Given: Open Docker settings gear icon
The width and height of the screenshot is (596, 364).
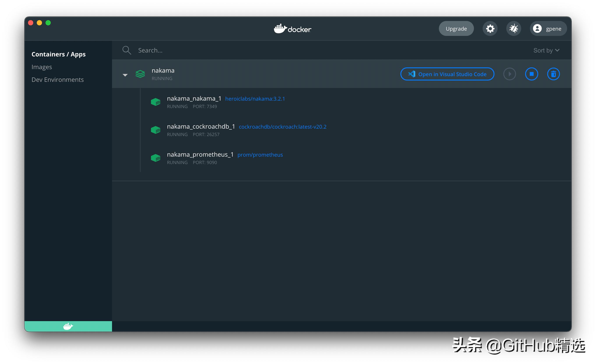Looking at the screenshot, I should 490,29.
